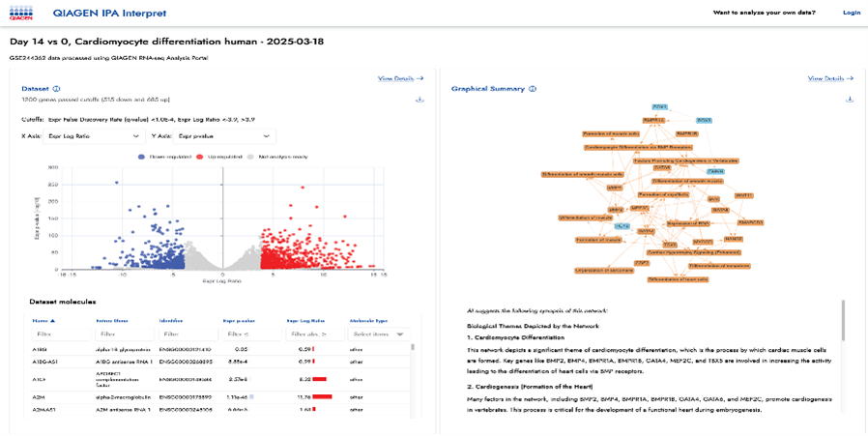Open the Dataset info icon
This screenshot has width=868, height=436.
point(57,89)
